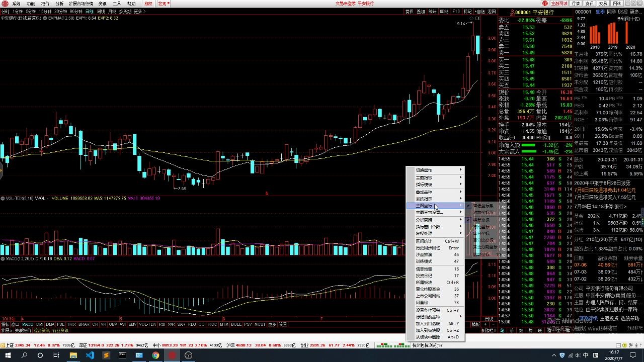Open terminal icon in taskbar
The width and height of the screenshot is (644, 362).
coord(122,355)
